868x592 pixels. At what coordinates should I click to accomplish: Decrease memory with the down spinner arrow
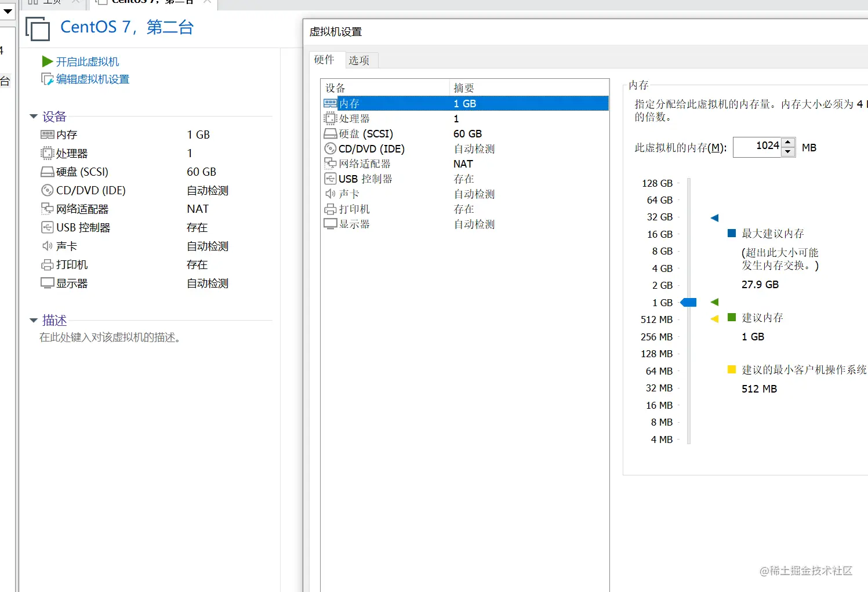(788, 152)
